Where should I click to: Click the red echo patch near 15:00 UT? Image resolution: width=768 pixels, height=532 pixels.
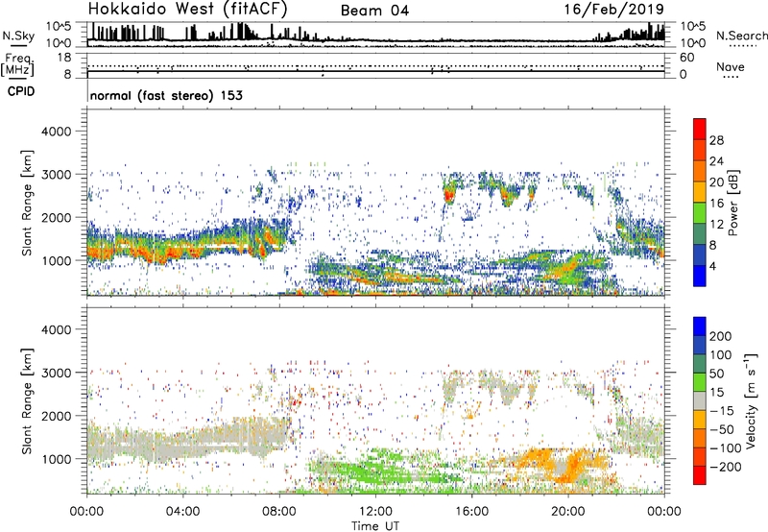[x=448, y=195]
